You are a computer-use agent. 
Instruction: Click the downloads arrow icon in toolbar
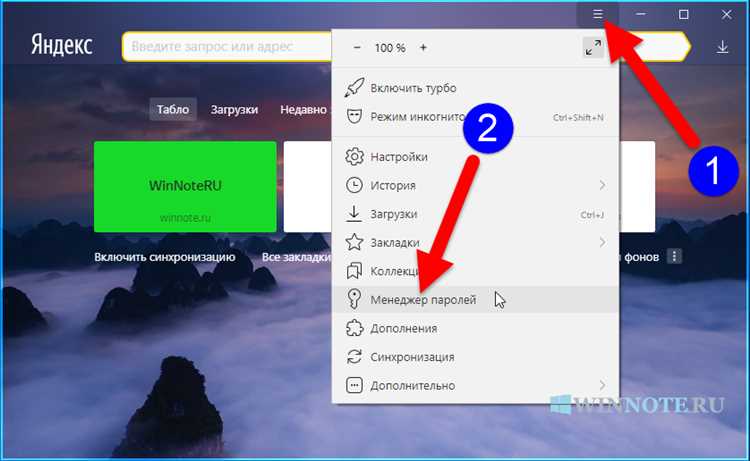pos(722,47)
